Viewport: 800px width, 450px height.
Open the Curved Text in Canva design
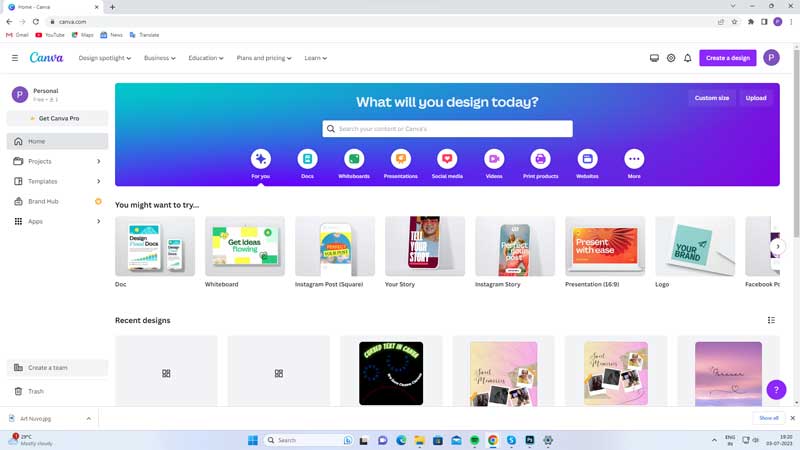click(391, 371)
